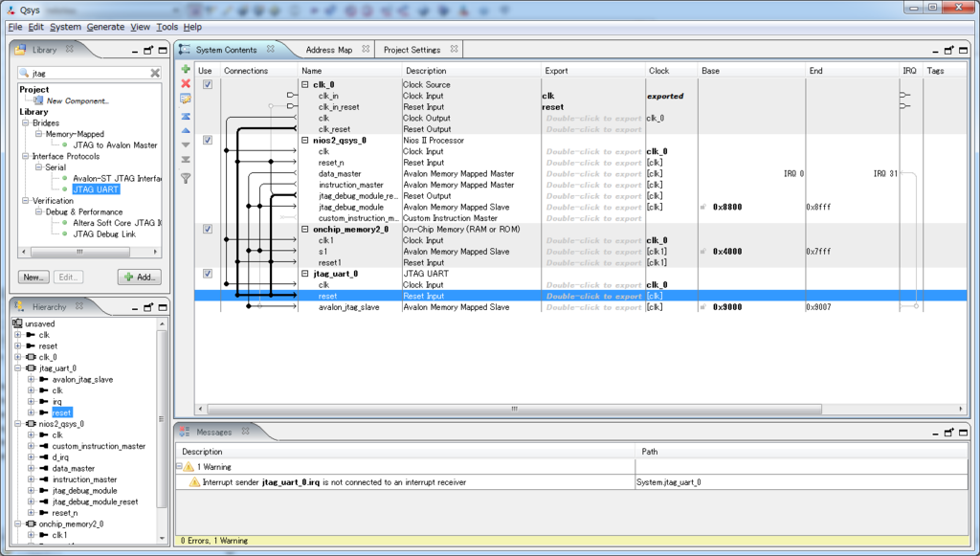Switch to the Project Settings tab
980x556 pixels.
tap(412, 50)
